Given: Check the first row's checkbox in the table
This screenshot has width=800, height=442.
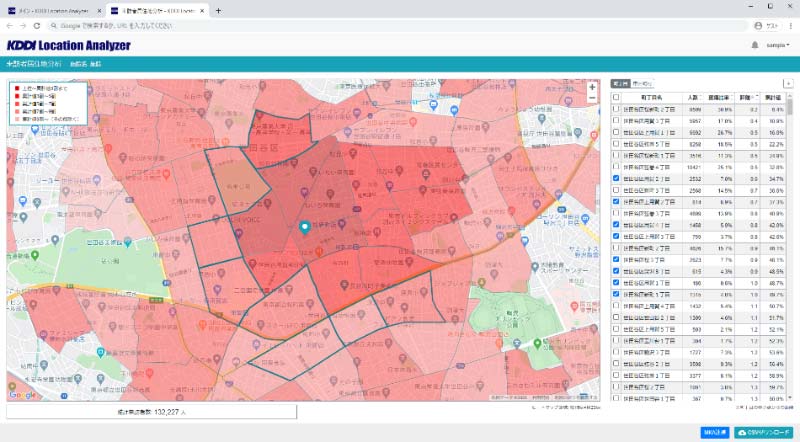Looking at the screenshot, I should (x=616, y=108).
